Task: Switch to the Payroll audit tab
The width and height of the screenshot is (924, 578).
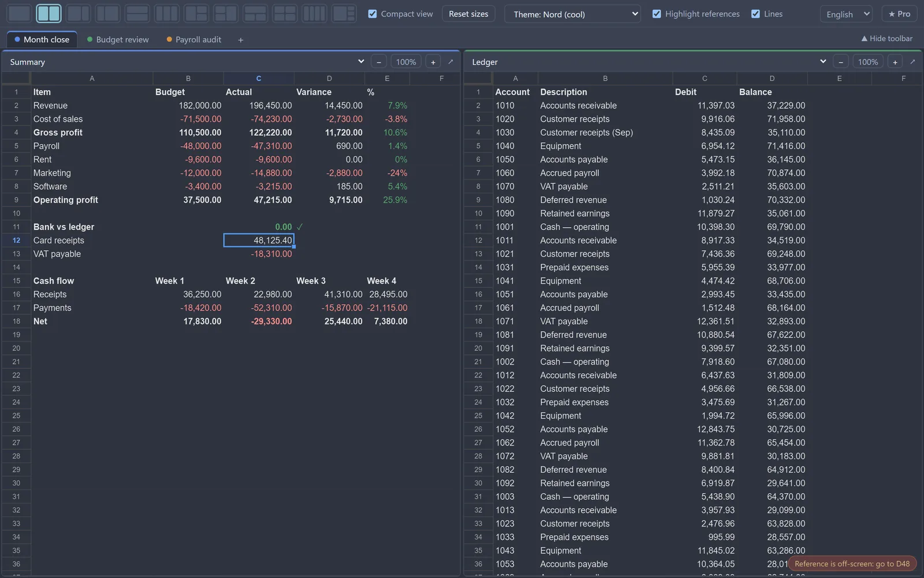Action: 194,40
